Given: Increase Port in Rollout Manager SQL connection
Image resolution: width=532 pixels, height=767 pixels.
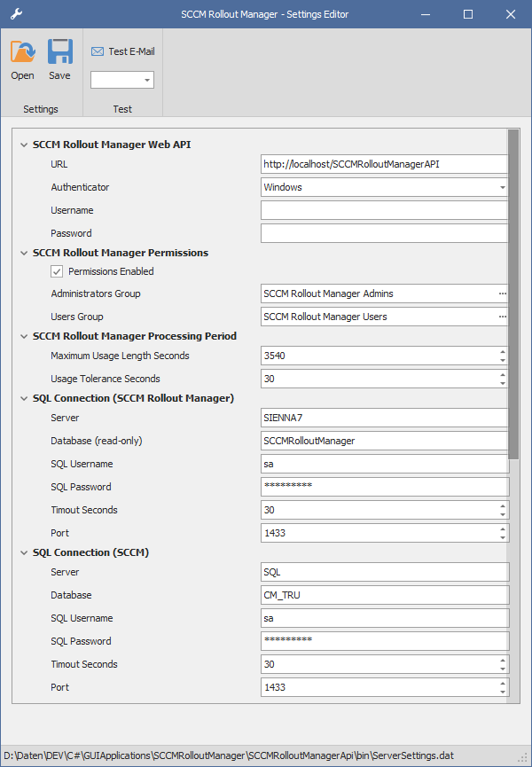Looking at the screenshot, I should (503, 528).
